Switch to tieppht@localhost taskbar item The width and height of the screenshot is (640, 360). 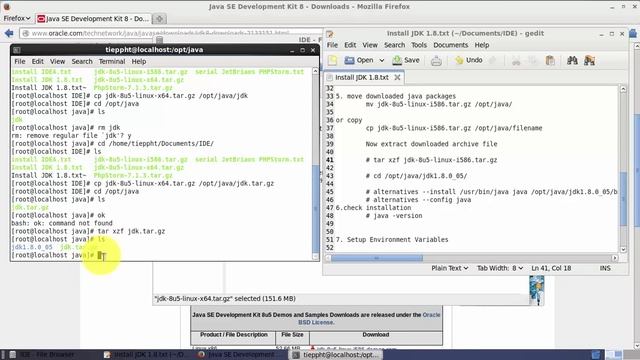point(336,355)
